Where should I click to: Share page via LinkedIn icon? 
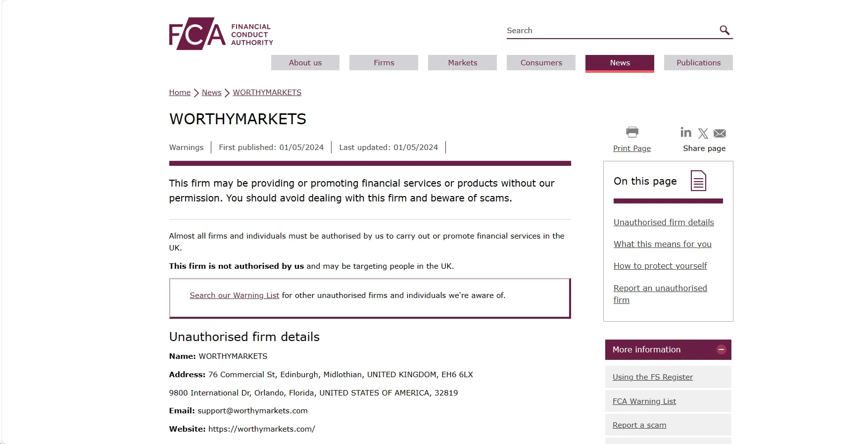686,132
